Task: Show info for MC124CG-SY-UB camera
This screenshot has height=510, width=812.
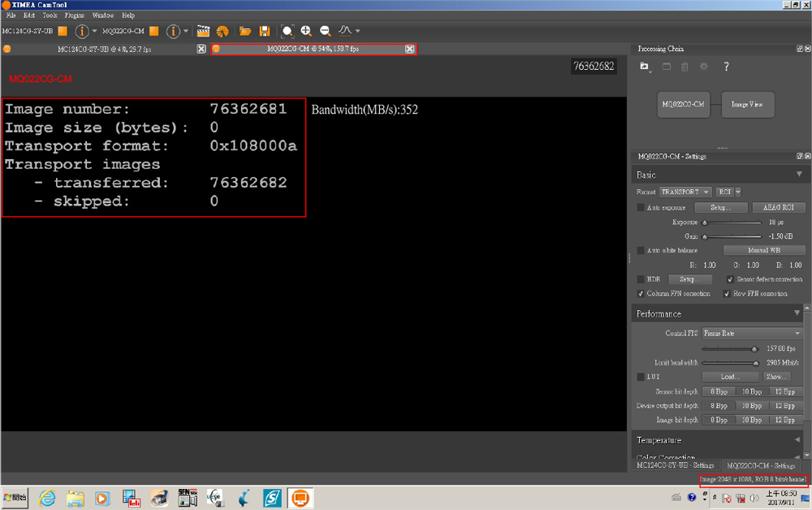Action: [81, 31]
